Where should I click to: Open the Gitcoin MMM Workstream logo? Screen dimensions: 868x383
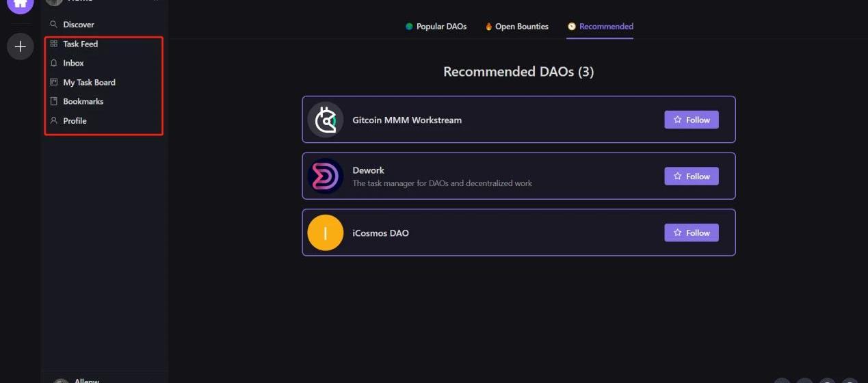point(325,120)
